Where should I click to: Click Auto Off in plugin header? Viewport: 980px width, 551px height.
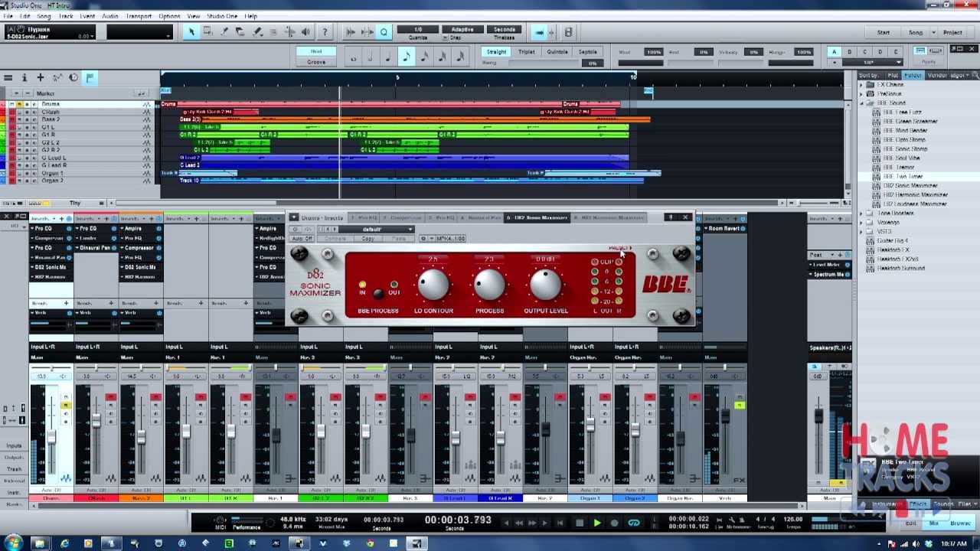302,239
